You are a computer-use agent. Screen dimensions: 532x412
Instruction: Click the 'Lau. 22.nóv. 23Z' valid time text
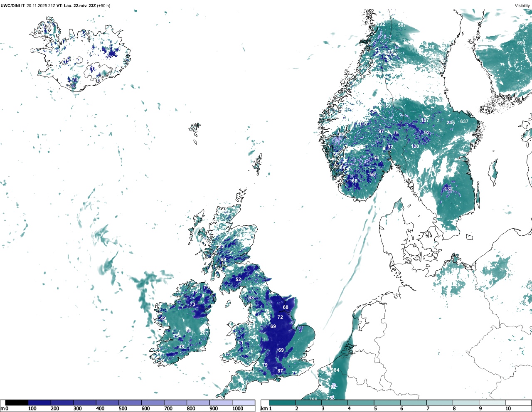pyautogui.click(x=80, y=5)
